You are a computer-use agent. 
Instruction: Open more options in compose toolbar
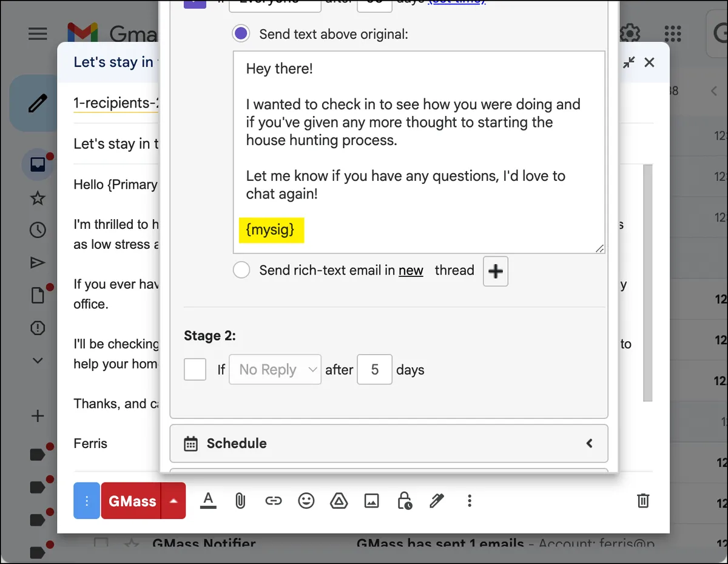click(470, 501)
